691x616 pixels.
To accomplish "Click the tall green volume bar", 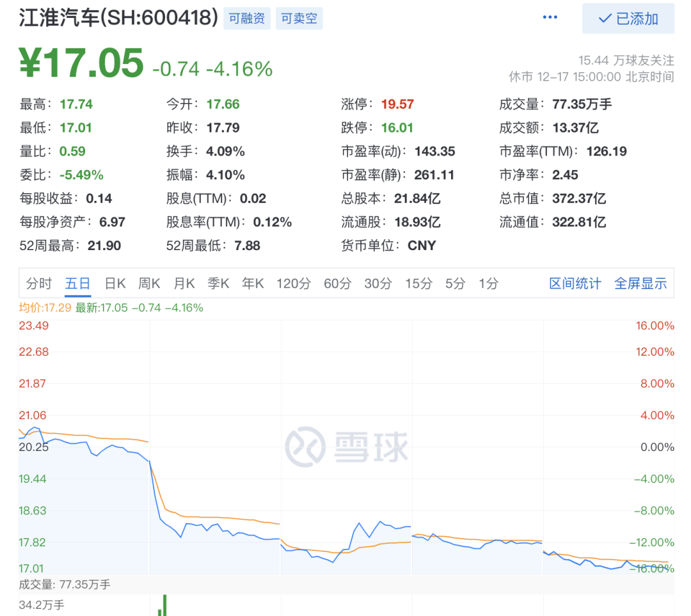I will [165, 605].
